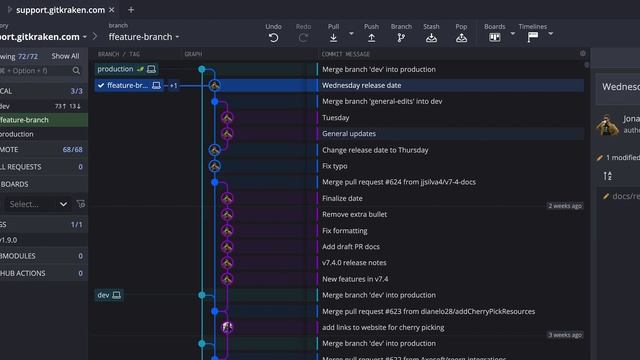Expand the LOCAL section showing 3/3
Viewport: 640px width, 360px height.
44,91
